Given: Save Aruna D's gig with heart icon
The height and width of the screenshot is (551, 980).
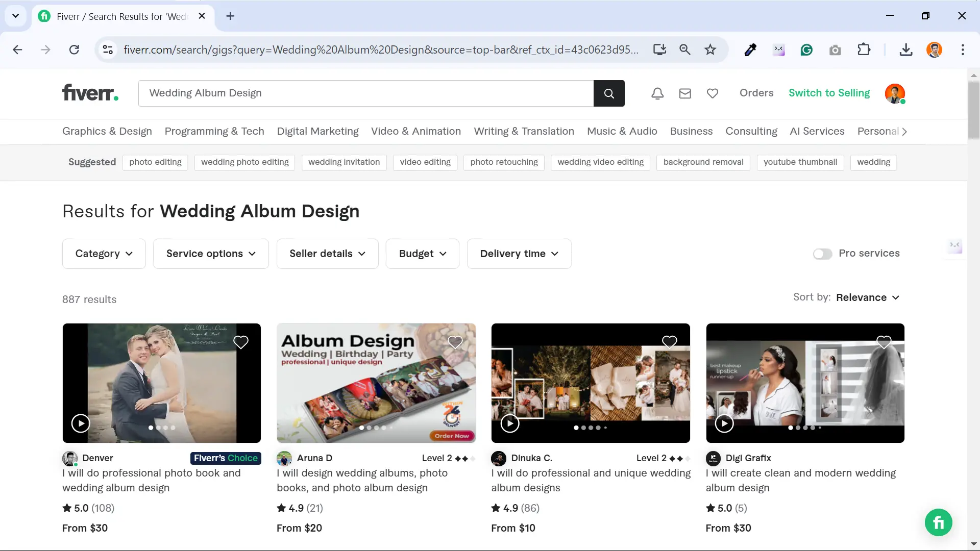Looking at the screenshot, I should [455, 342].
